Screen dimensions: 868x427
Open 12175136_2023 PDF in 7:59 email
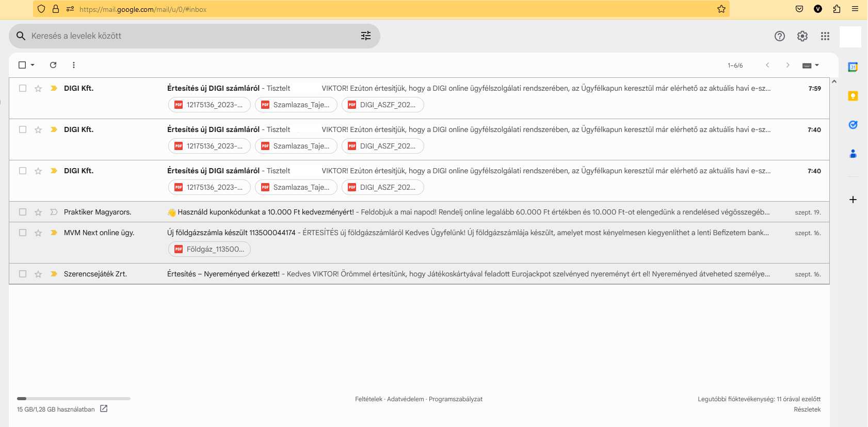pyautogui.click(x=210, y=105)
